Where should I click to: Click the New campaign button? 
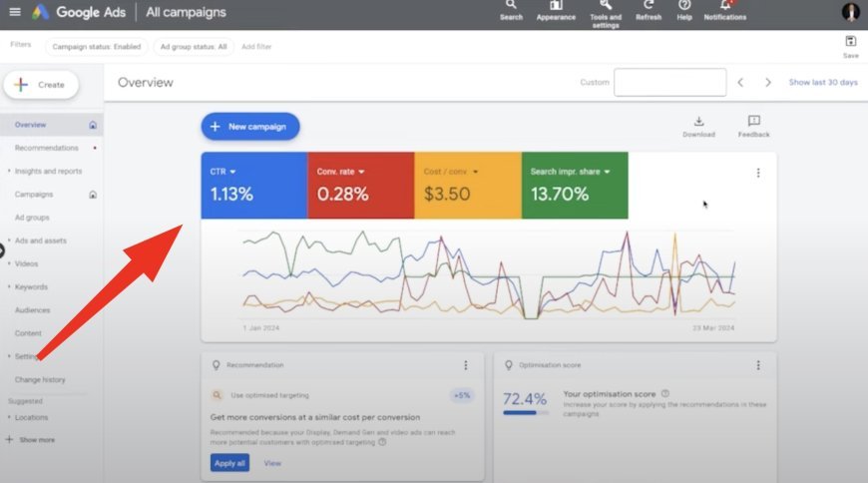point(249,127)
